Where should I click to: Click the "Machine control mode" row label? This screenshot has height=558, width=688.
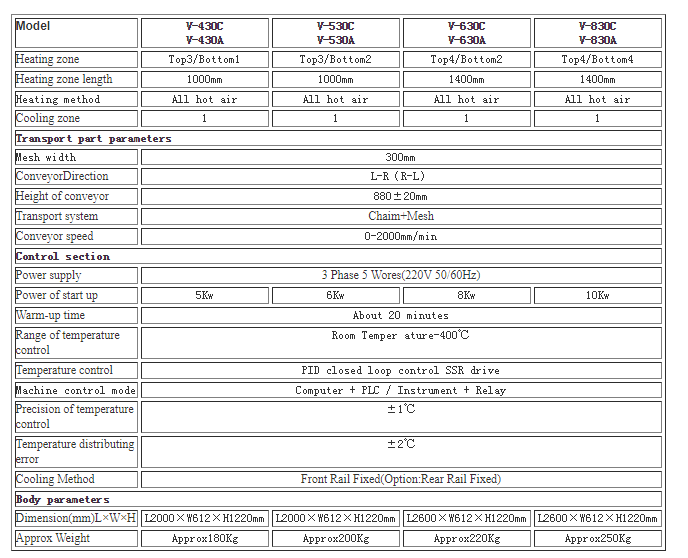[x=75, y=390]
